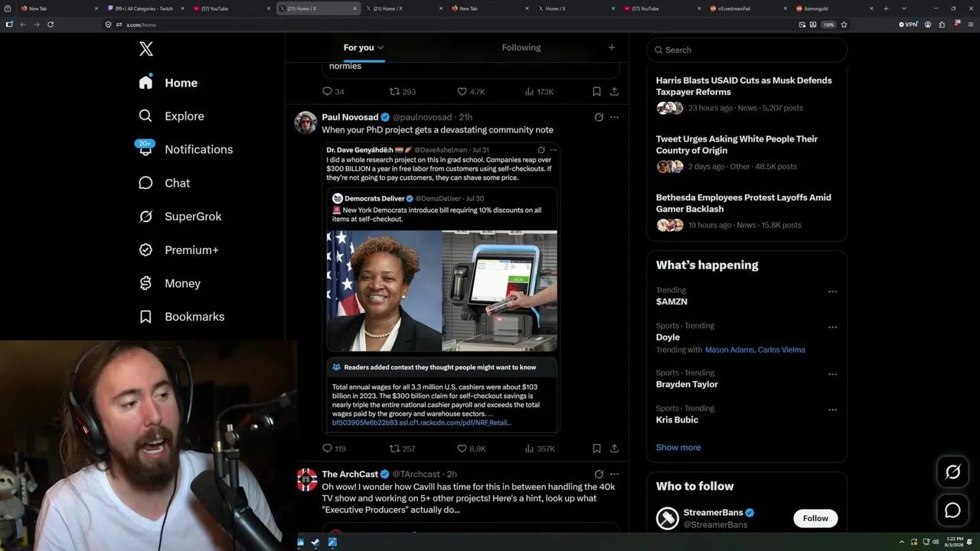
Task: Open Explore search page
Action: click(171, 116)
